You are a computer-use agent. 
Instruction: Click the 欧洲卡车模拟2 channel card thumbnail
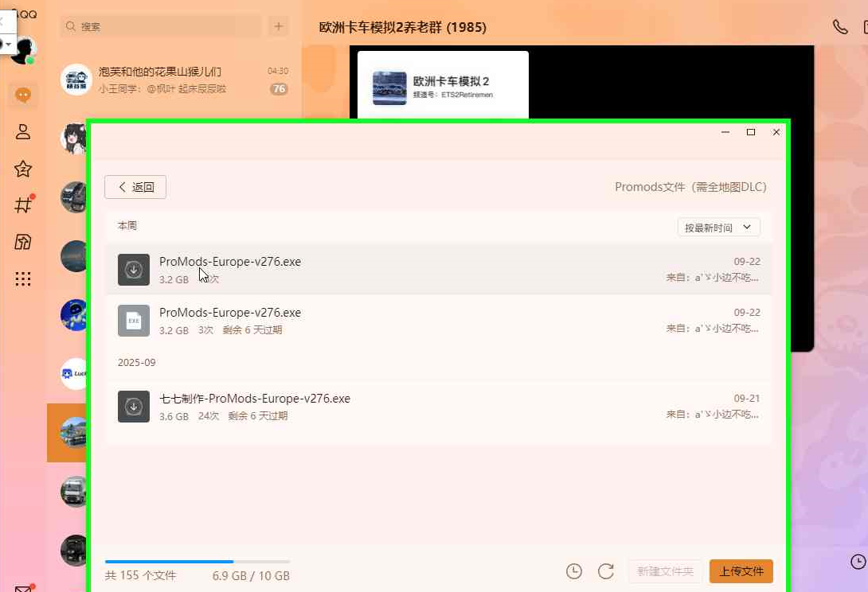[x=389, y=88]
